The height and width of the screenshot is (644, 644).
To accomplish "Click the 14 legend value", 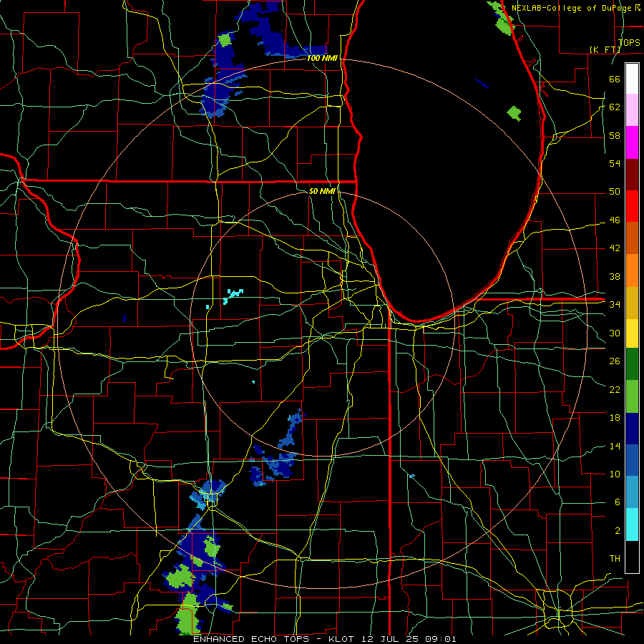I will click(615, 446).
